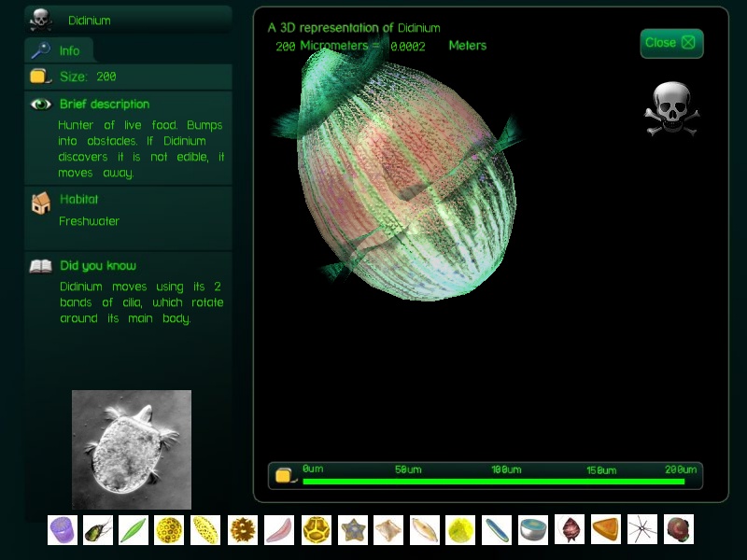
Task: Open the Didinium microscope photo
Action: click(132, 450)
